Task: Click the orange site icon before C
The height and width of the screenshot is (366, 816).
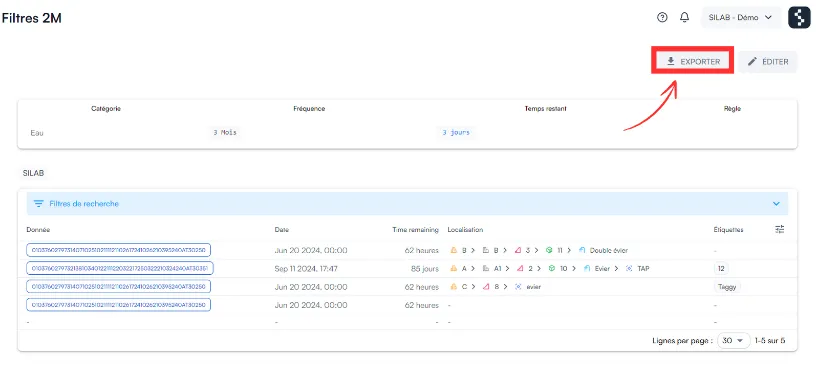Action: pyautogui.click(x=453, y=287)
